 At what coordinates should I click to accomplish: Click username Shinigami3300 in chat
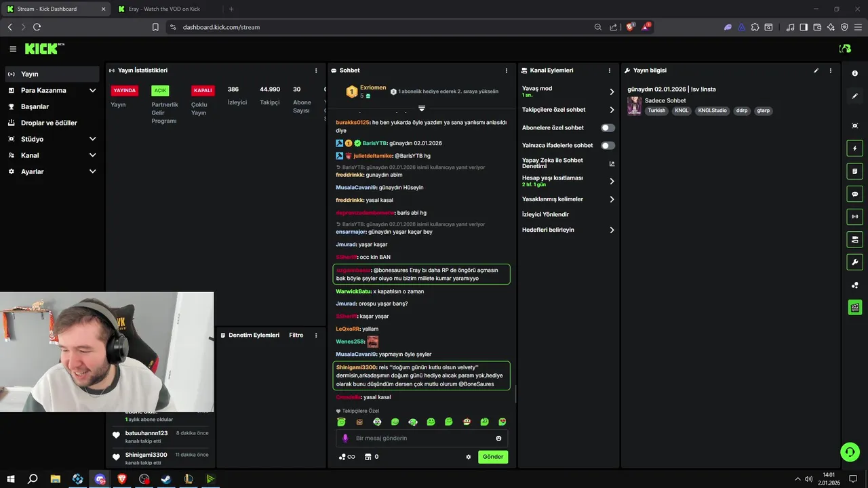(x=356, y=367)
